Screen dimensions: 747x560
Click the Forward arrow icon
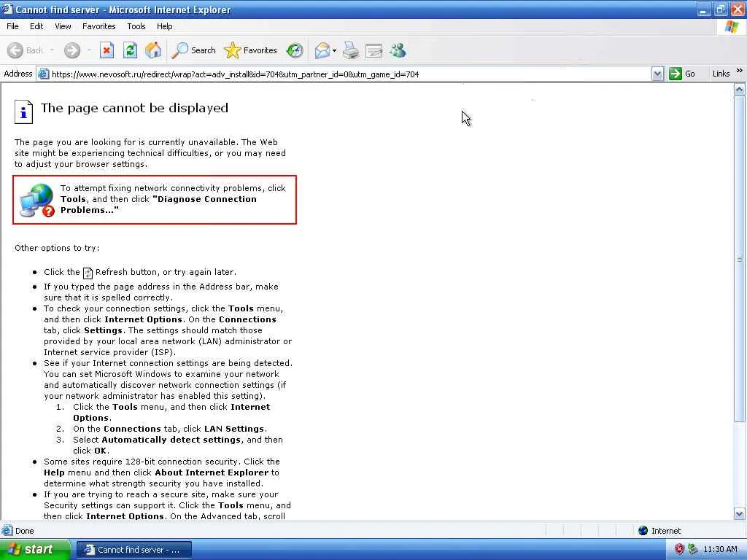coord(72,50)
